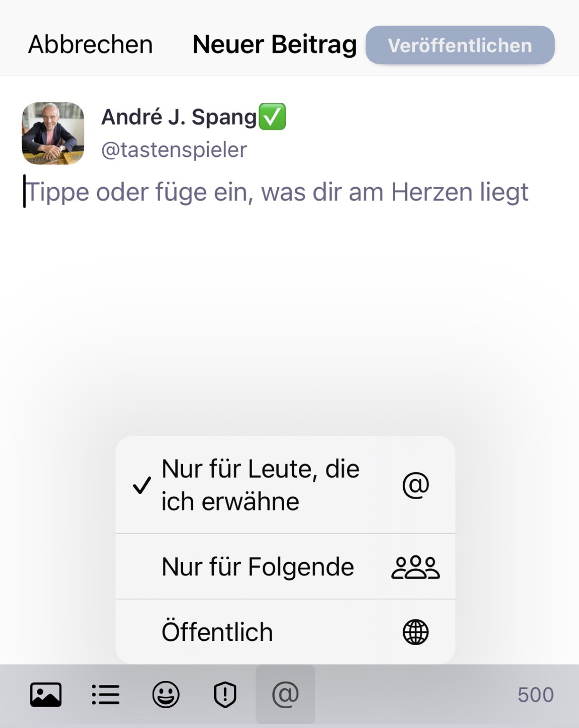The height and width of the screenshot is (728, 579).
Task: Tap the Neuer Beitrag title
Action: pyautogui.click(x=275, y=45)
